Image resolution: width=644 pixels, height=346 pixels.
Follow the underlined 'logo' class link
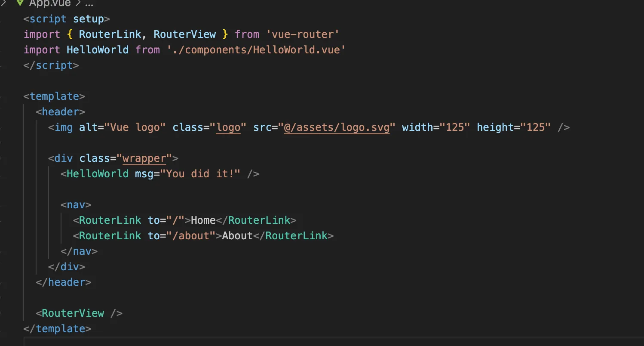(228, 127)
